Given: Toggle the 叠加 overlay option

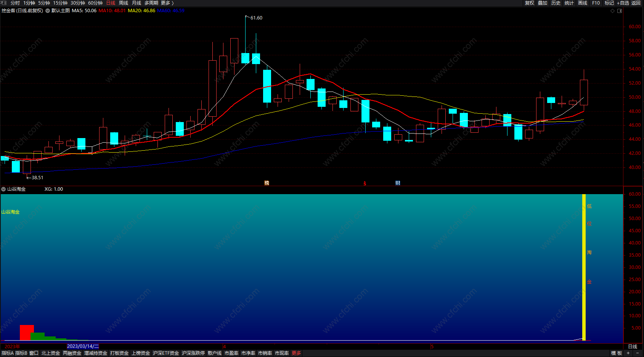Looking at the screenshot, I should click(x=543, y=3).
